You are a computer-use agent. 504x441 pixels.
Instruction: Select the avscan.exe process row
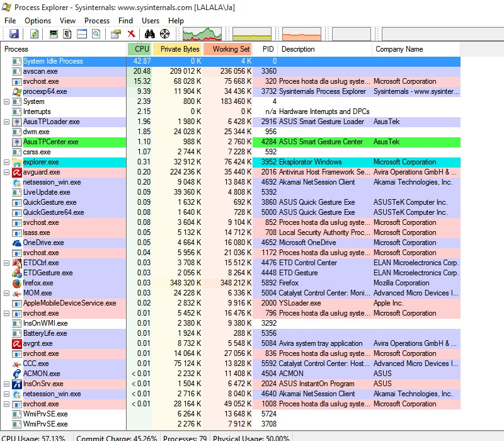click(x=231, y=71)
